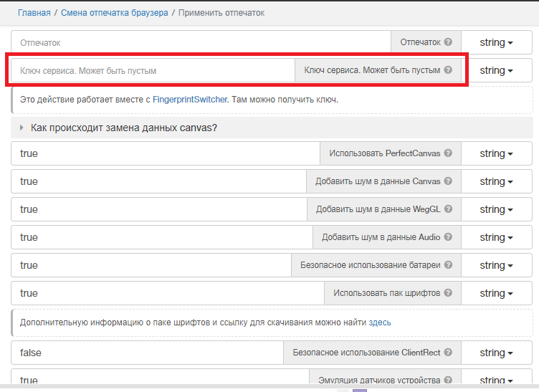Click help icon for Безопасное использование батареи
The image size is (539, 392).
coord(448,265)
